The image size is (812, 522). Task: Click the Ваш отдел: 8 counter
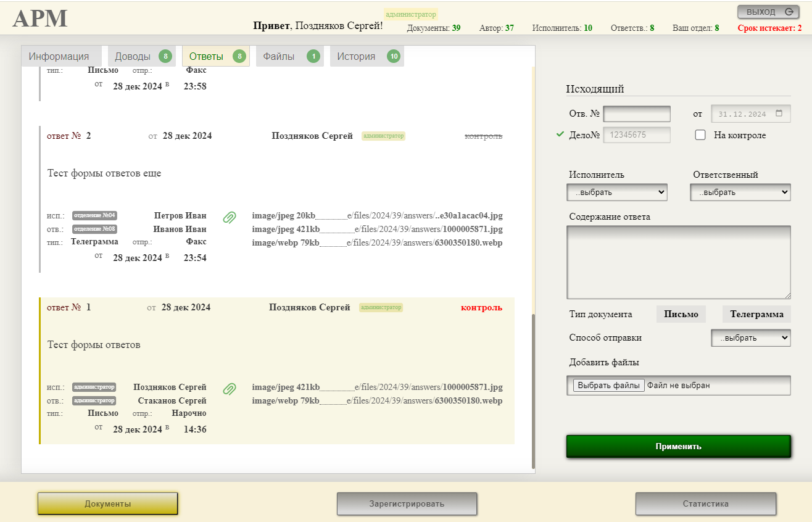[695, 28]
